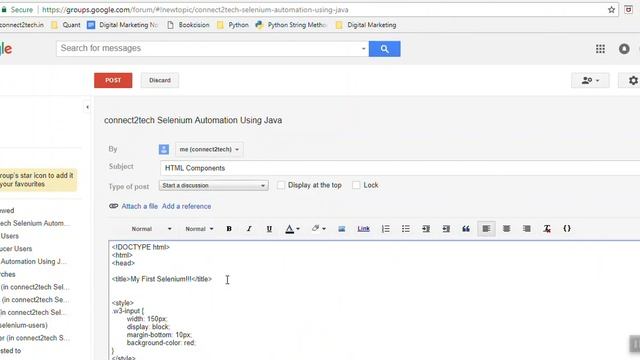Image resolution: width=640 pixels, height=360 pixels.
Task: Collapse the left sidebar arrow
Action: (87, 107)
